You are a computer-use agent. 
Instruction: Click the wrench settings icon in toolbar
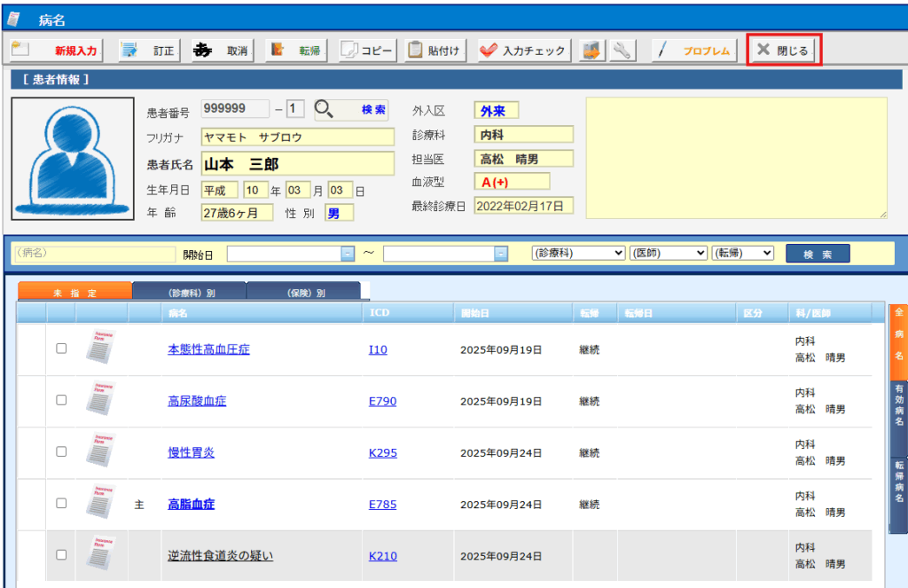click(x=622, y=51)
